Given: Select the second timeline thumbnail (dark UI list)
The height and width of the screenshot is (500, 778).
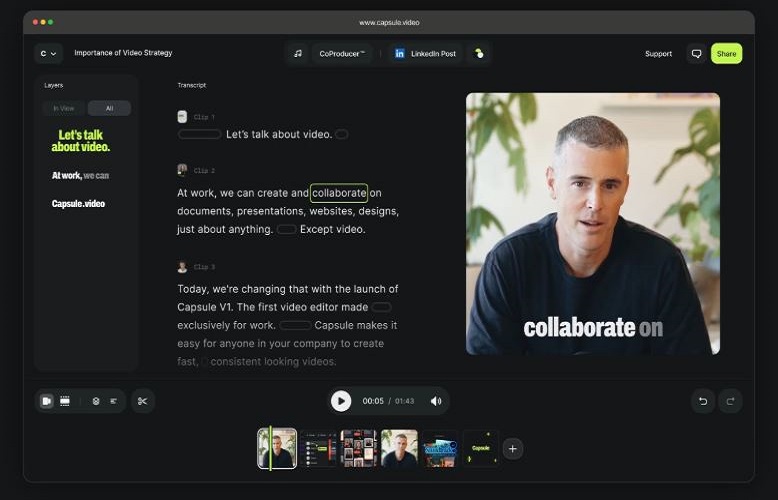Looking at the screenshot, I should [x=318, y=449].
